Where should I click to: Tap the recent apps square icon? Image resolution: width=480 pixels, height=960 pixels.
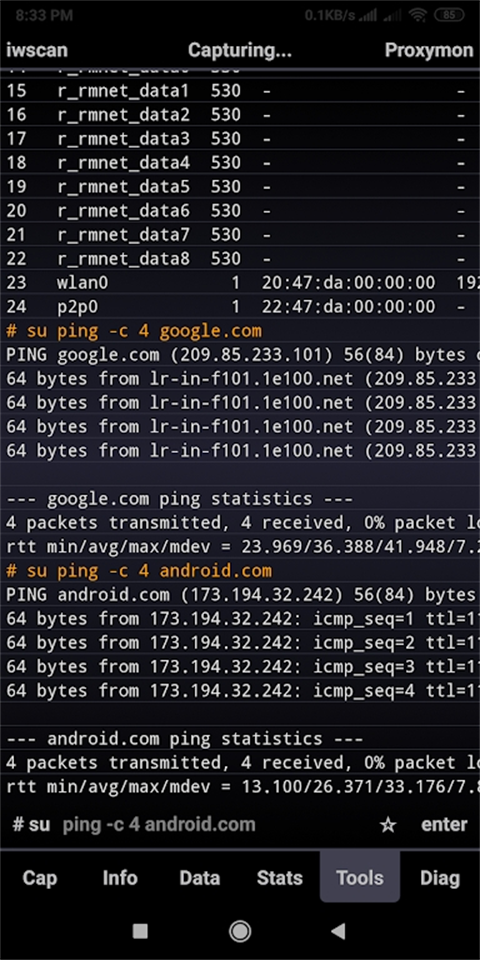140,931
